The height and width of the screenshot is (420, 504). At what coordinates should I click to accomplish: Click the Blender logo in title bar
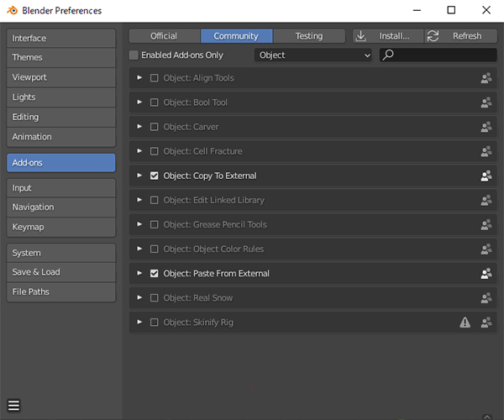(11, 11)
